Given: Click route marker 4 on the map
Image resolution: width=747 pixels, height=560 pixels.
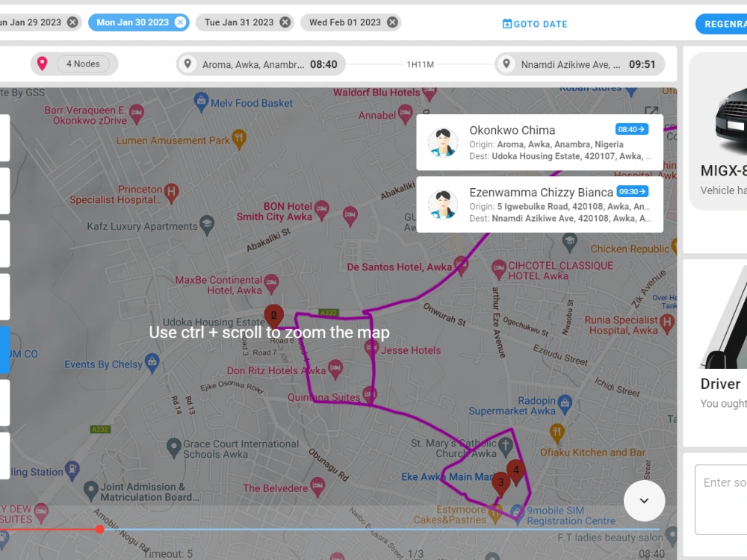Looking at the screenshot, I should (516, 471).
